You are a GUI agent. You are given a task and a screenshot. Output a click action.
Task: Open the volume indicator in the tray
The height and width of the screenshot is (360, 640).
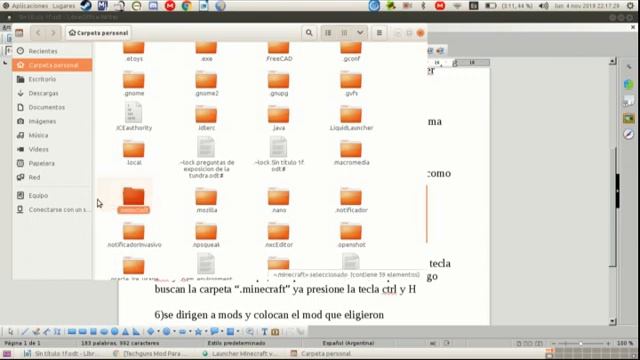tap(543, 6)
